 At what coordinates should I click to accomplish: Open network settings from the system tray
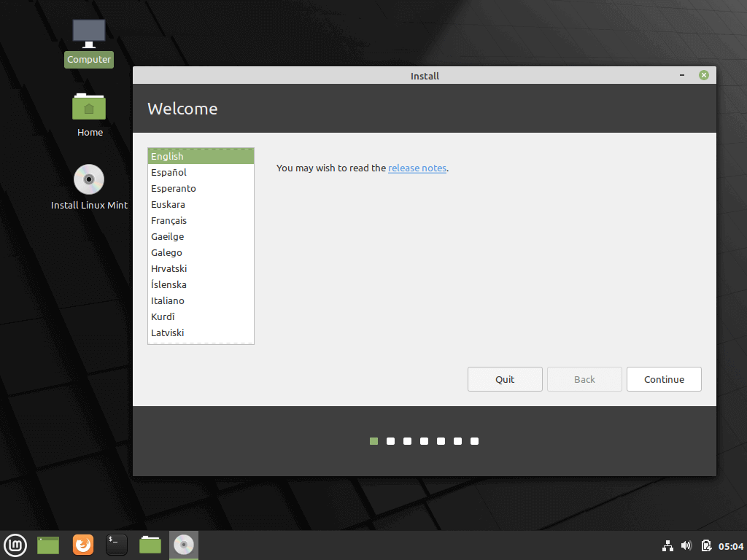667,545
